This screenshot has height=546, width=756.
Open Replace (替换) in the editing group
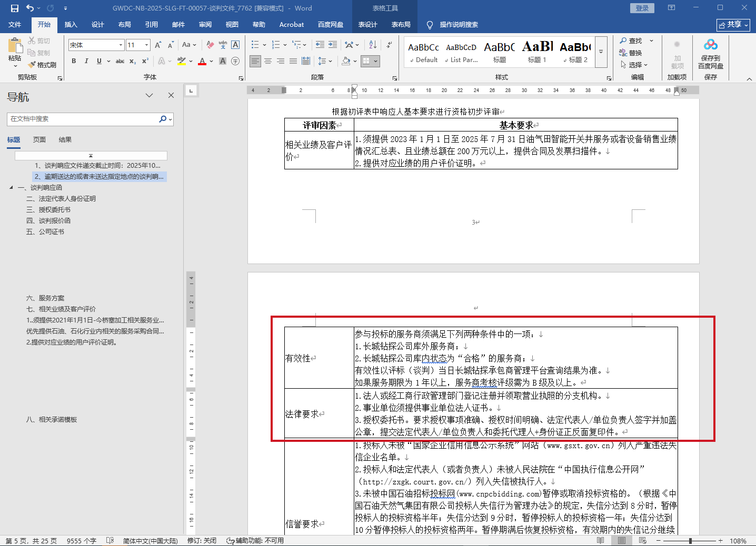tap(631, 53)
